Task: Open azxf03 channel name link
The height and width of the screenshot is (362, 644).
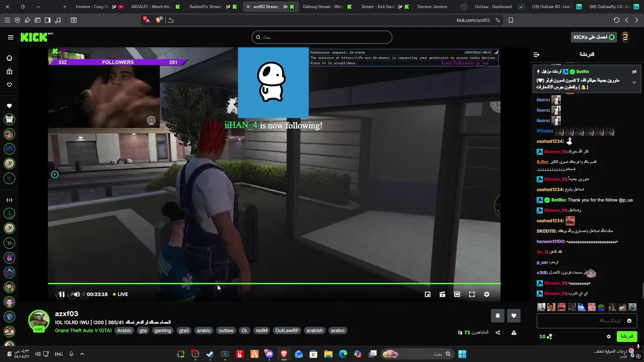Action: coord(66,314)
